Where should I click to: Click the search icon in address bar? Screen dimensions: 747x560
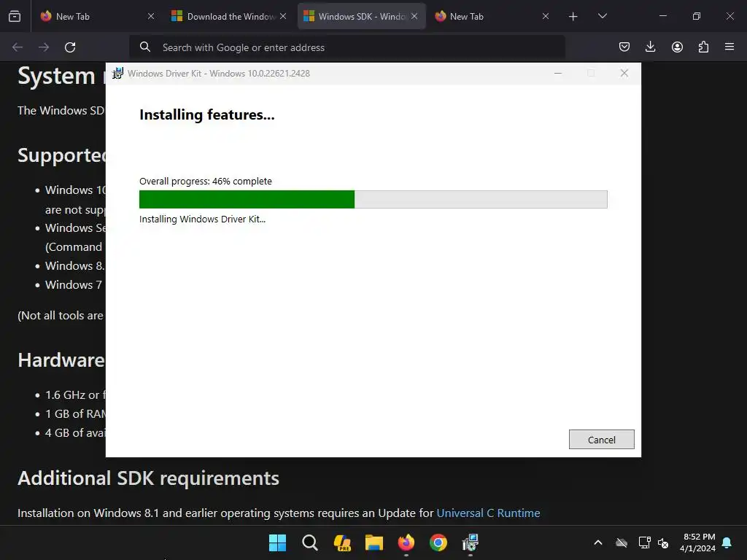click(145, 47)
